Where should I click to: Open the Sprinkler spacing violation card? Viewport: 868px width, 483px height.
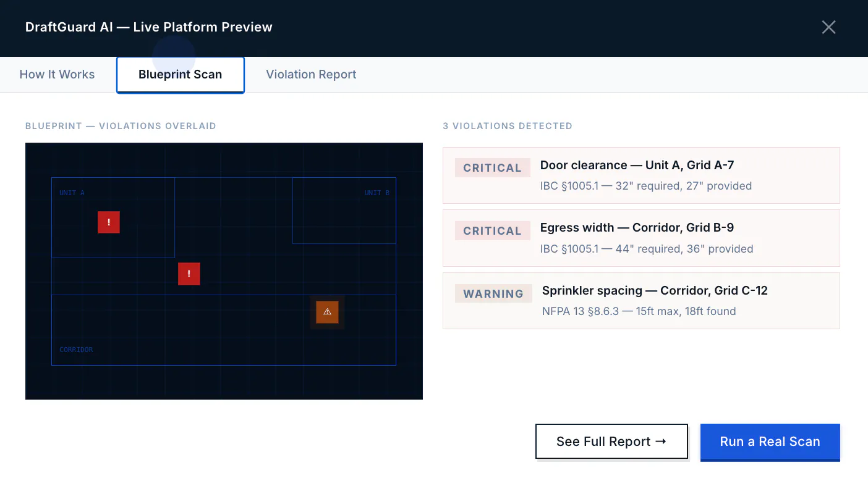pos(641,301)
